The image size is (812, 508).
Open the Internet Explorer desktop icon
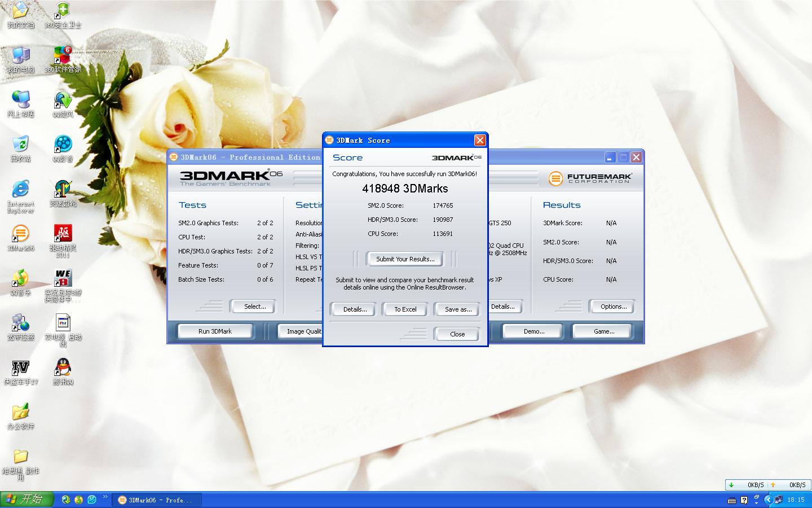tap(20, 196)
